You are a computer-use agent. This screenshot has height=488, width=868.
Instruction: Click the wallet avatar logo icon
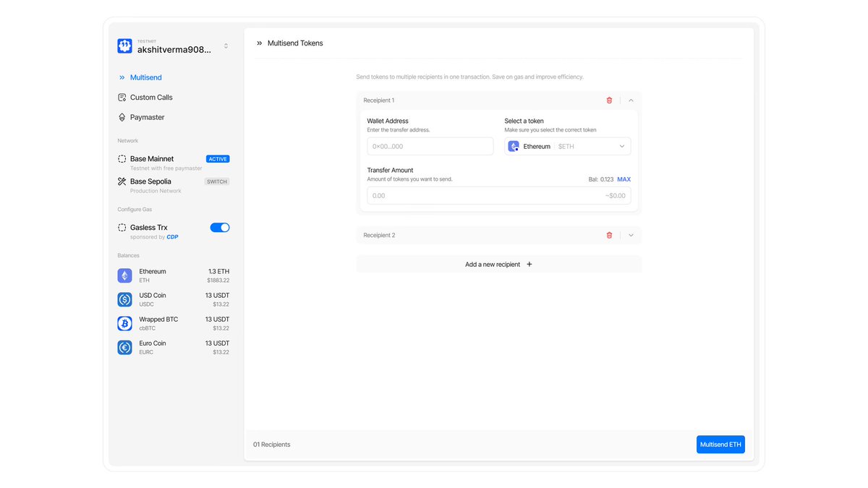tap(124, 46)
